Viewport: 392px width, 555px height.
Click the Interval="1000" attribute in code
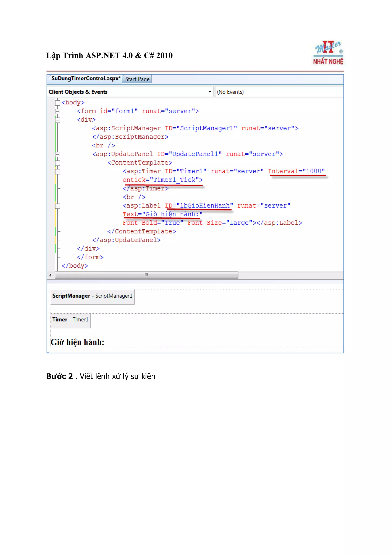tap(296, 171)
